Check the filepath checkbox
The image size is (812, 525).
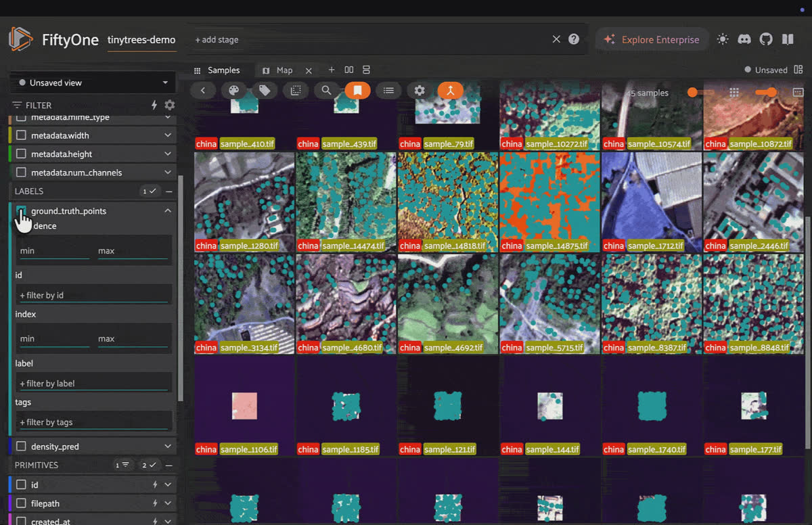coord(21,503)
